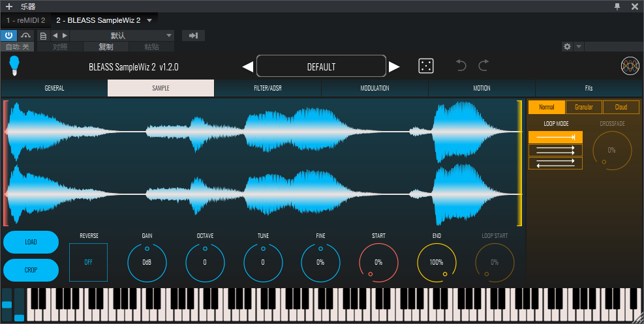Open the FILTER/ADSR tab
644x324 pixels.
268,88
